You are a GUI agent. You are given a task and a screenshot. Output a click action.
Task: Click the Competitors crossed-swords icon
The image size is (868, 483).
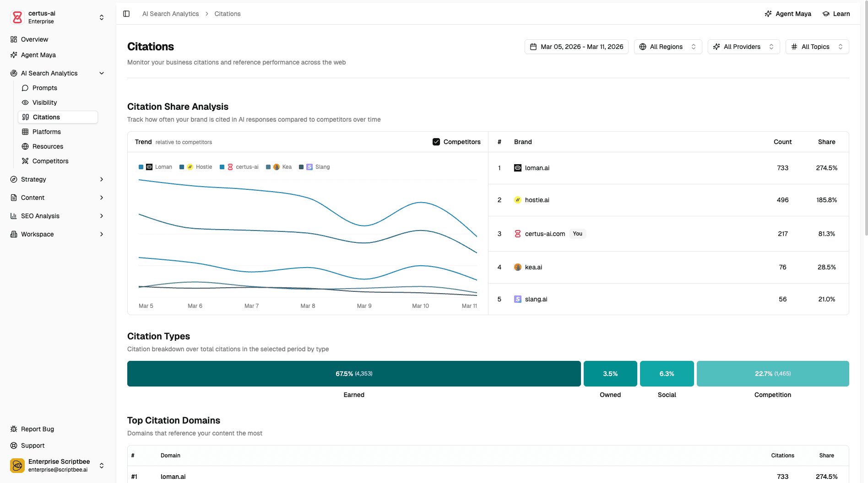click(25, 161)
